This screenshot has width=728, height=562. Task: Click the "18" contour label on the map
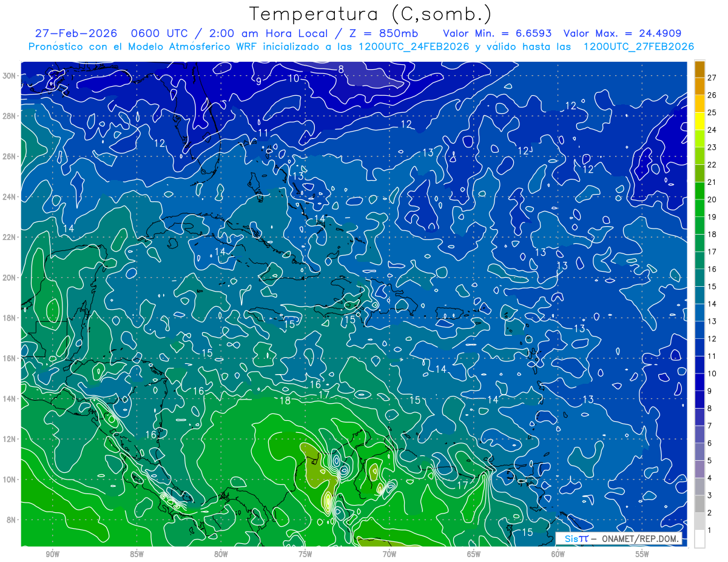tap(285, 401)
